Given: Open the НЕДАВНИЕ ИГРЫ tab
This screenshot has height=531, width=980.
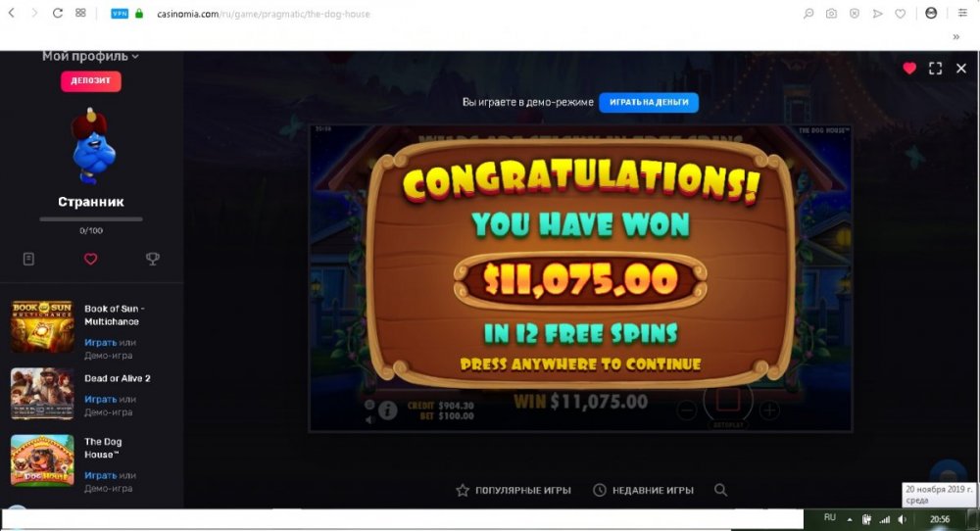Looking at the screenshot, I should [x=643, y=491].
